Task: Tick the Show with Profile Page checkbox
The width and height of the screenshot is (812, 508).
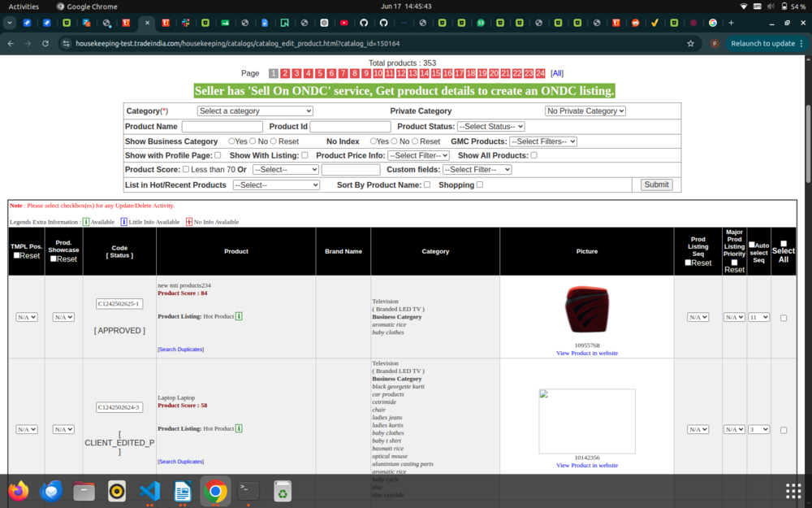Action: point(218,155)
